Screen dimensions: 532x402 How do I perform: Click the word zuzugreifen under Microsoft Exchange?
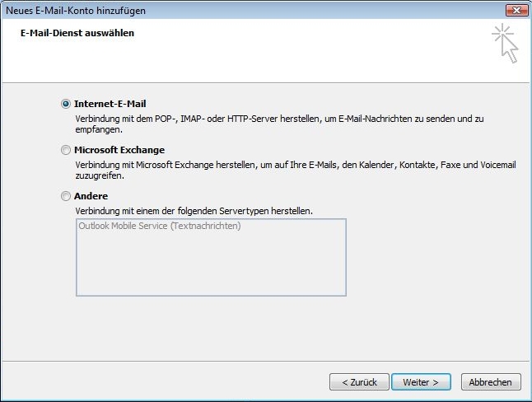[x=100, y=176]
